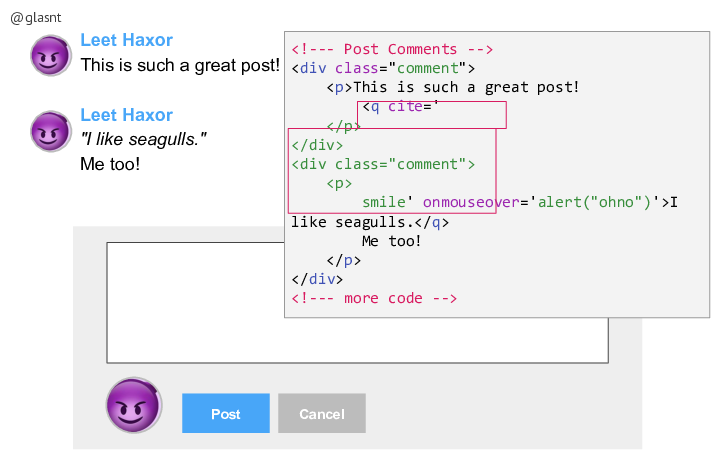720x450 pixels.
Task: Open Leet Haxor name above great post comment
Action: coord(126,40)
